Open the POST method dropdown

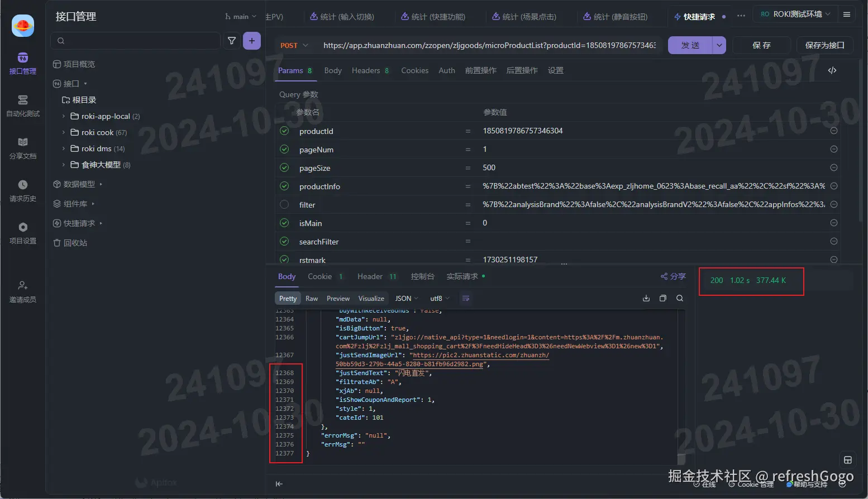pos(294,45)
